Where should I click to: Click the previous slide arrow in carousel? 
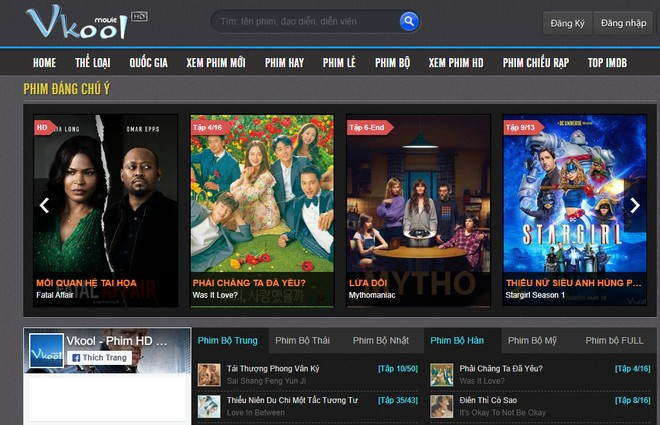point(44,205)
